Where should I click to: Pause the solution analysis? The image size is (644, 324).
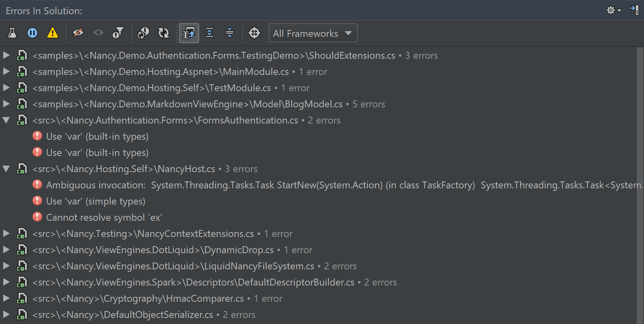coord(32,33)
